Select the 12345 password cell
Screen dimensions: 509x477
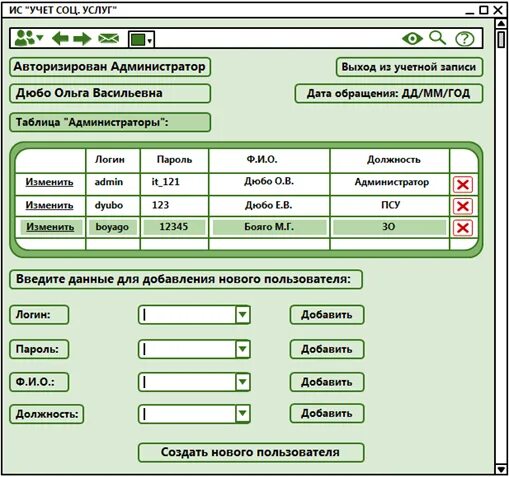pyautogui.click(x=174, y=227)
